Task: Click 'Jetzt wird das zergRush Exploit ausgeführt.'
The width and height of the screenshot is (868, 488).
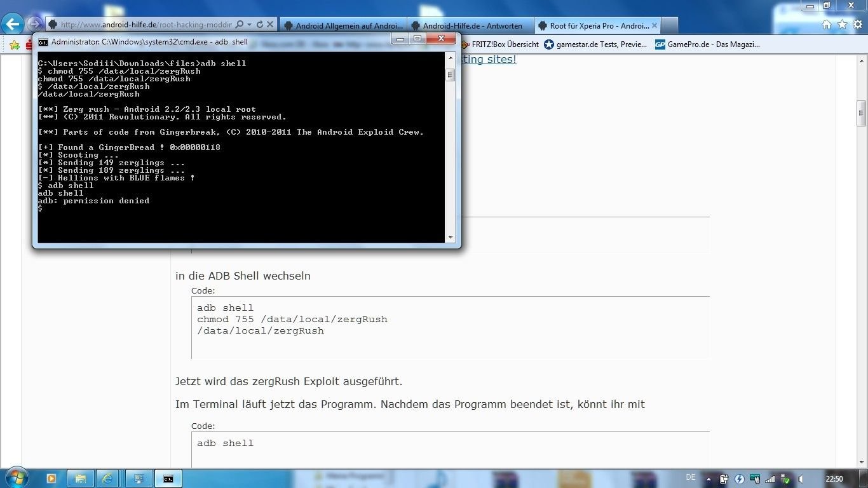Action: [x=288, y=381]
